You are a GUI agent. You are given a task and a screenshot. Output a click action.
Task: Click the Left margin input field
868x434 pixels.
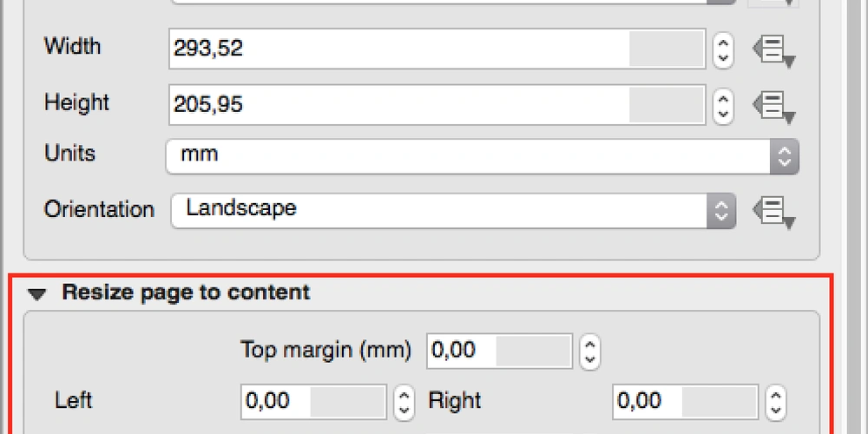[x=313, y=402]
